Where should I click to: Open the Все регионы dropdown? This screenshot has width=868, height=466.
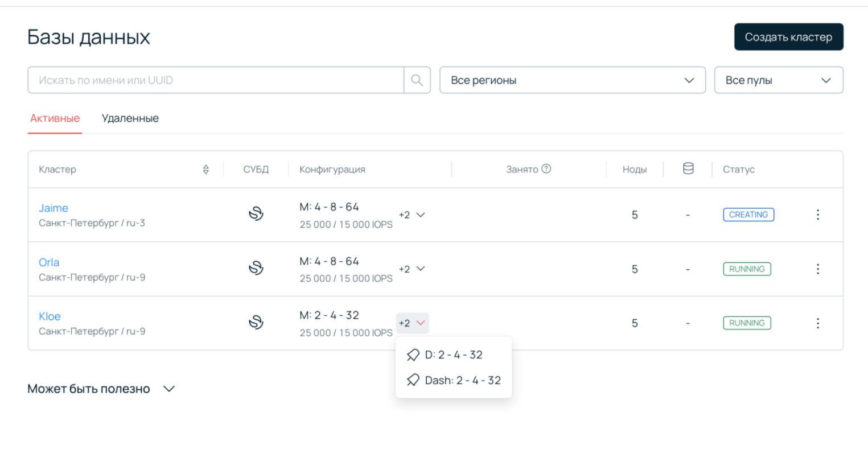572,80
